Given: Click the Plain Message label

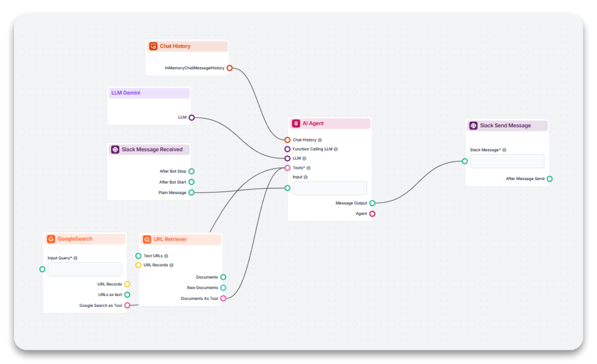Looking at the screenshot, I should point(172,192).
